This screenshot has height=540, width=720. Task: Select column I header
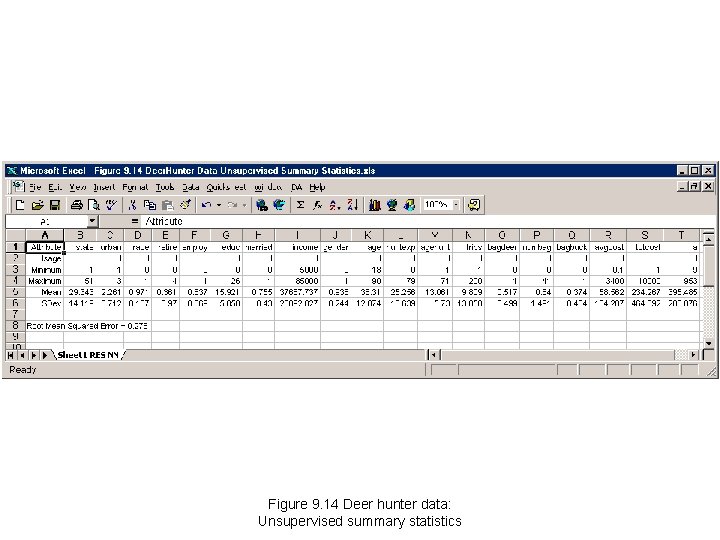pos(298,235)
